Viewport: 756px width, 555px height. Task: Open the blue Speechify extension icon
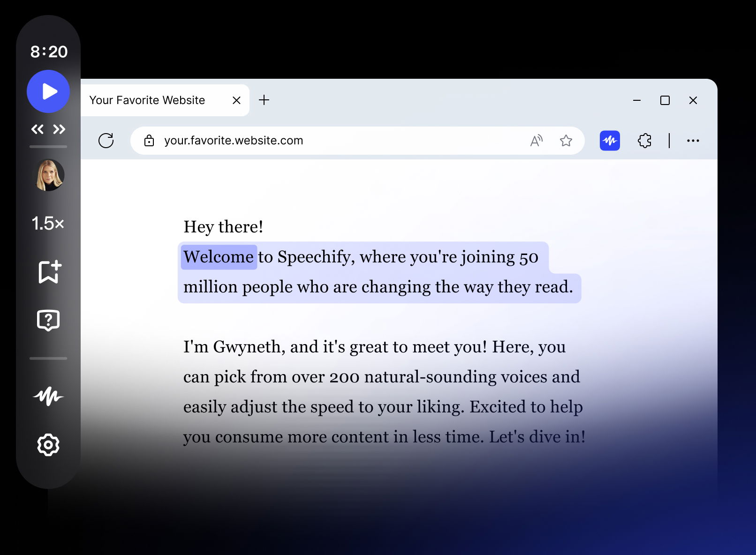(x=609, y=140)
